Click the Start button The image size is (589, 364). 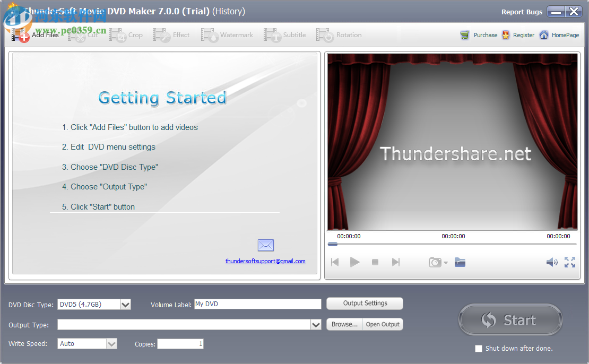point(510,320)
